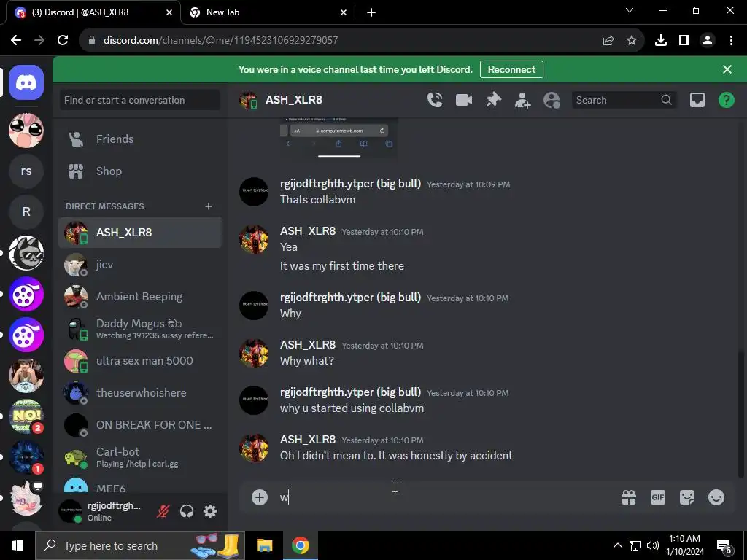Open a new browser tab

coord(371,12)
